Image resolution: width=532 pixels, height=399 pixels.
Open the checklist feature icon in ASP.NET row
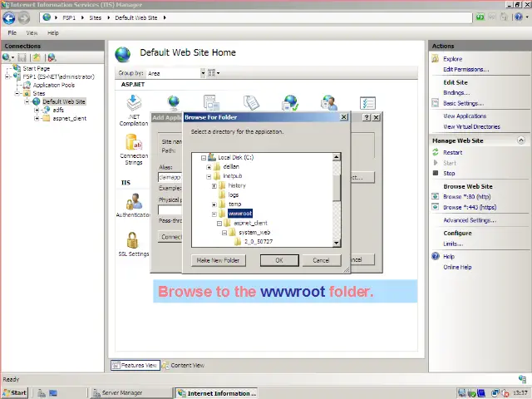367,103
